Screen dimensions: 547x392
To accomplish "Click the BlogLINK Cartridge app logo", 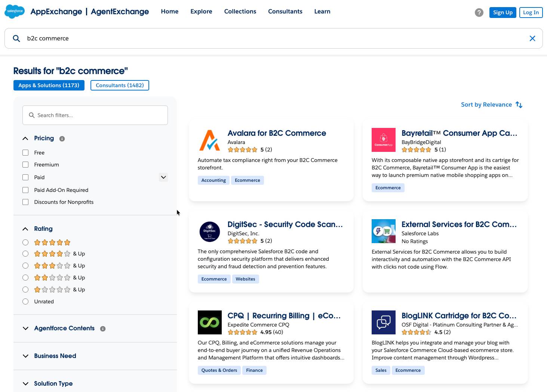I will tap(383, 322).
